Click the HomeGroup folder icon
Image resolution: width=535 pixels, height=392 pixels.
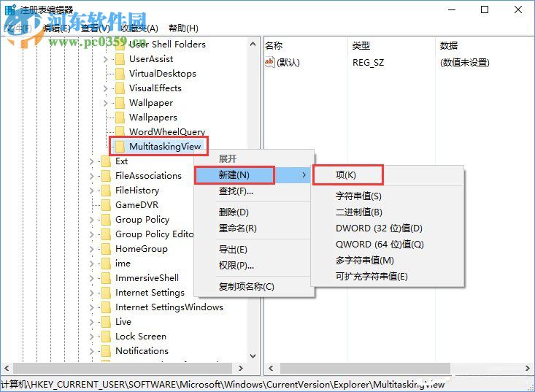[x=106, y=249]
